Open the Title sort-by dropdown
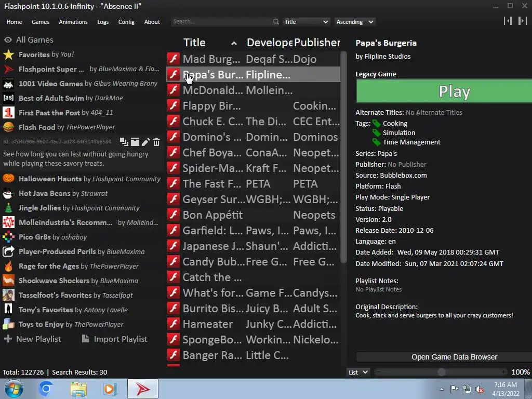 tap(306, 22)
